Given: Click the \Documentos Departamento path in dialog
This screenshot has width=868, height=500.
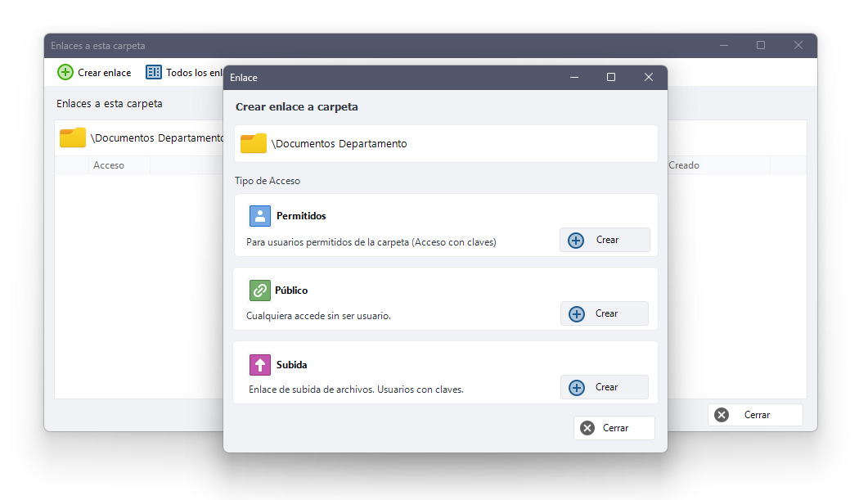Looking at the screenshot, I should point(339,143).
